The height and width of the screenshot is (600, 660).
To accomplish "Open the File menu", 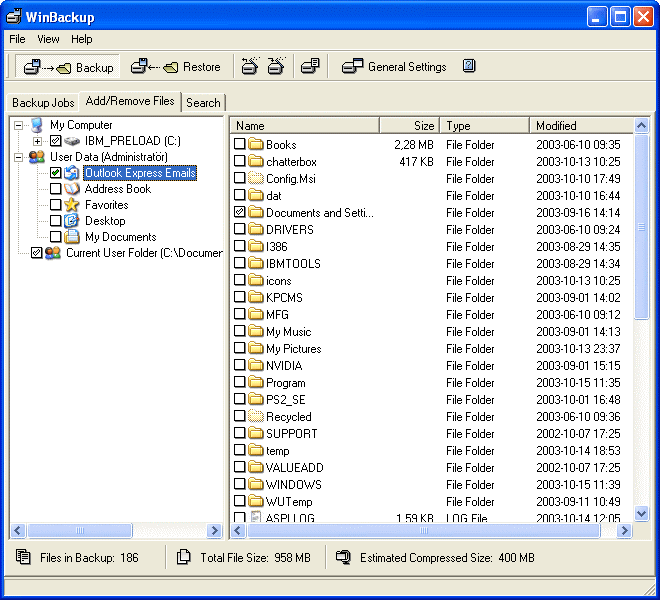I will click(17, 39).
